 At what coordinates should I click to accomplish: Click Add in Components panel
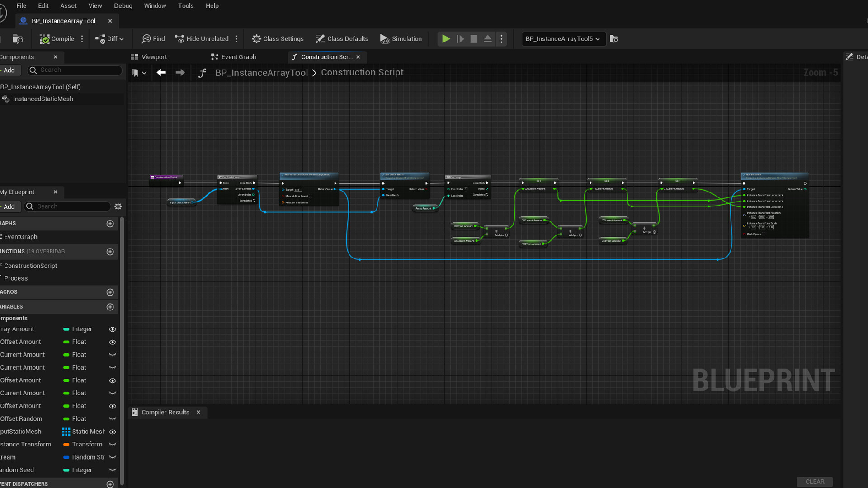point(9,70)
